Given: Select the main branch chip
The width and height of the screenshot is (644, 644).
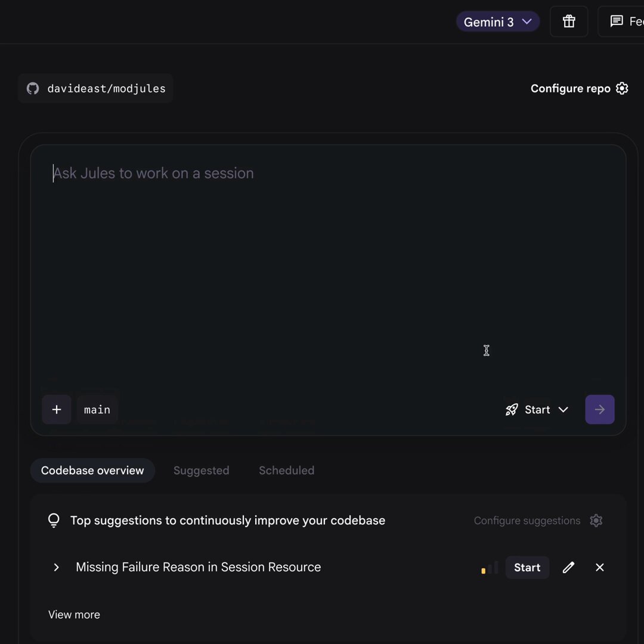Looking at the screenshot, I should pyautogui.click(x=97, y=410).
